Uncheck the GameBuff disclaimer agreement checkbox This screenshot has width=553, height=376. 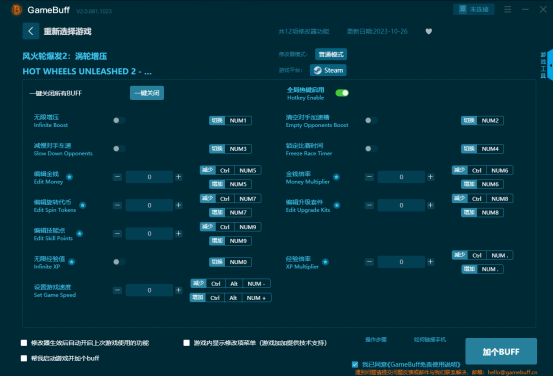(x=355, y=364)
